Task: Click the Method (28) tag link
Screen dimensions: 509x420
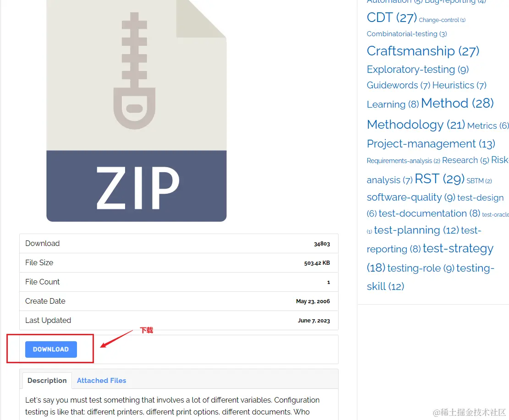Action: point(457,104)
